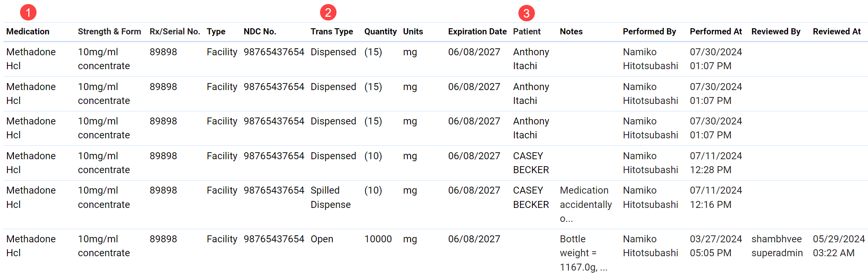Click the Strength & Form column header
The image size is (868, 273).
pyautogui.click(x=109, y=32)
